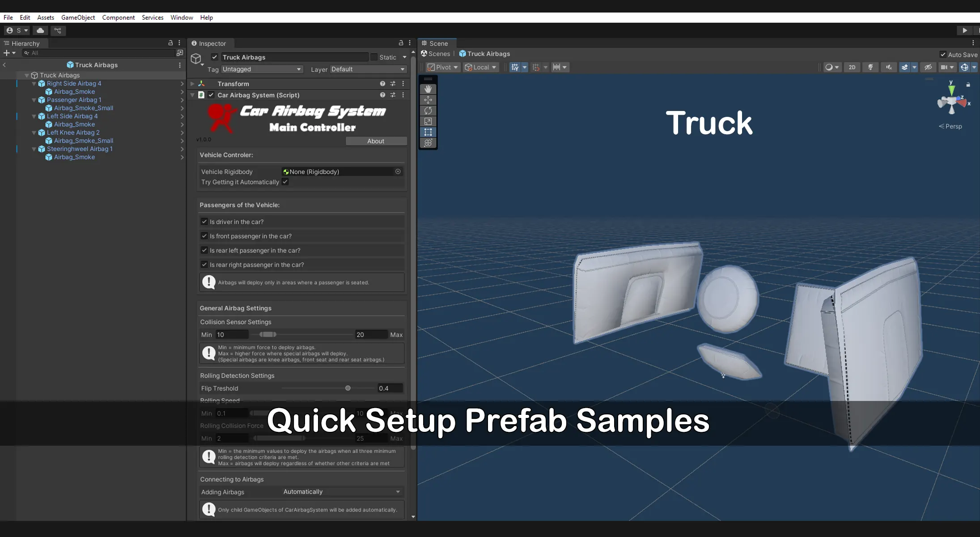Screen dimensions: 980x537
Task: Open the Car Airbag System help icon
Action: (x=382, y=95)
